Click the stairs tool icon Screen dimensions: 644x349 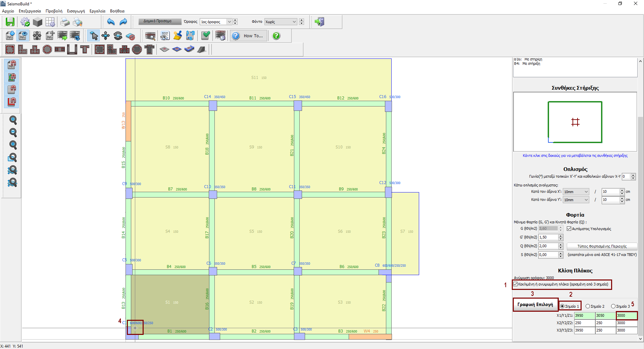(201, 49)
